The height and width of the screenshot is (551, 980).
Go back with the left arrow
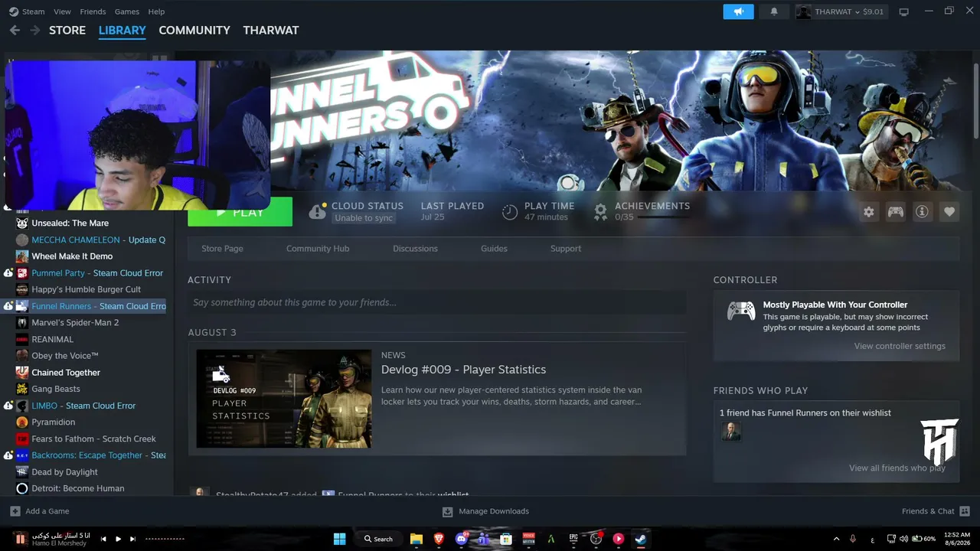tap(15, 30)
